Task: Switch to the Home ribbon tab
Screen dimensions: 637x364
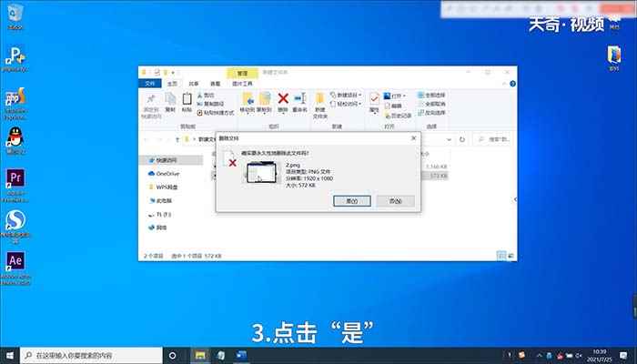Action: (172, 84)
